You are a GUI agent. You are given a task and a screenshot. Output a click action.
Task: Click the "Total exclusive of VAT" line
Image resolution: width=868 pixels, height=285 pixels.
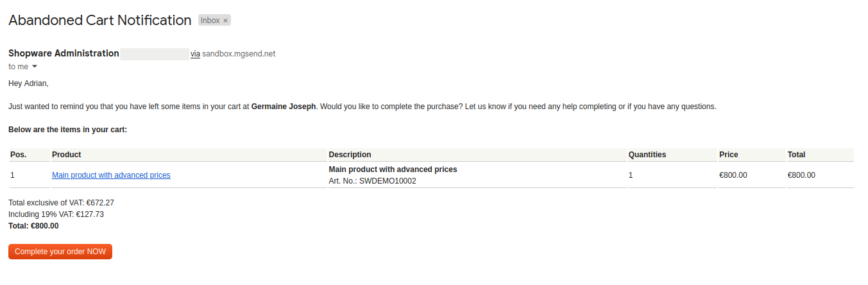(x=61, y=203)
